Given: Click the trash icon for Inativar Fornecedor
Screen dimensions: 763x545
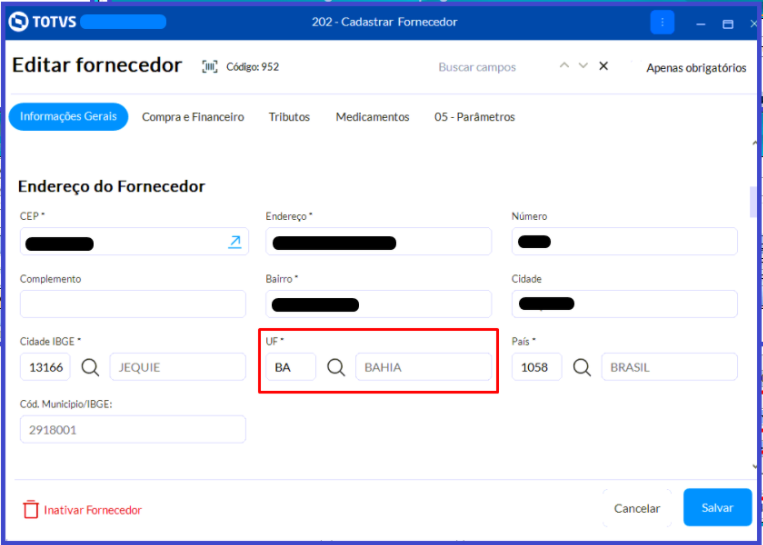Looking at the screenshot, I should [x=31, y=509].
